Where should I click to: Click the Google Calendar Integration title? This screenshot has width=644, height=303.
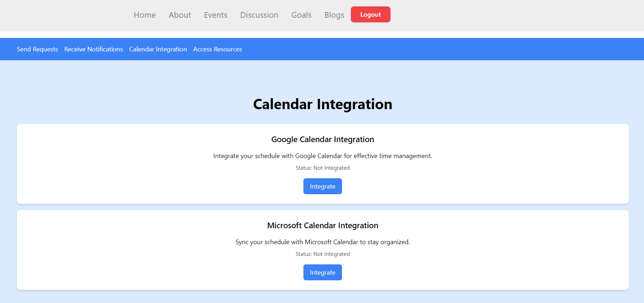point(323,139)
